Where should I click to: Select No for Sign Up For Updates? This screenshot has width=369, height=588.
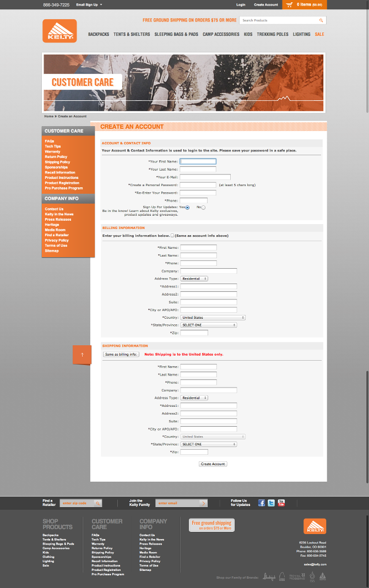tap(203, 208)
